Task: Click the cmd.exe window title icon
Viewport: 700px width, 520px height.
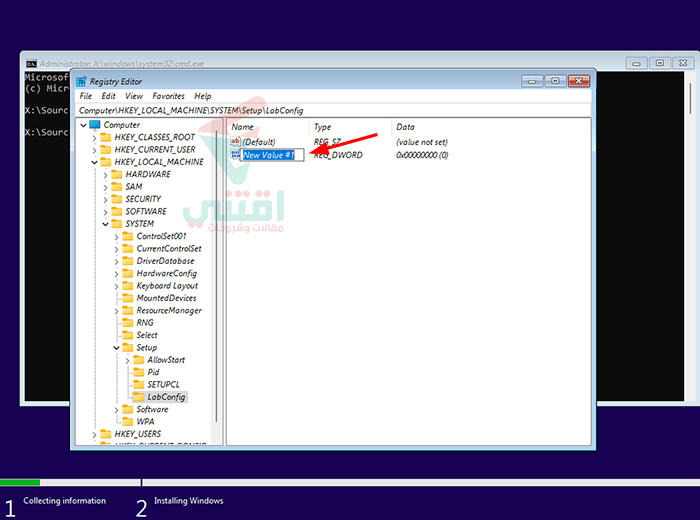Action: [x=31, y=63]
